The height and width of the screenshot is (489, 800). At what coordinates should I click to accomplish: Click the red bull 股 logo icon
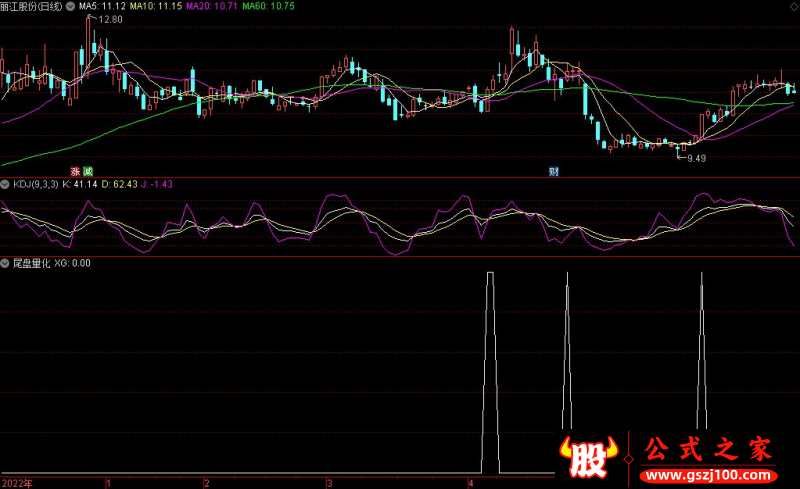point(589,455)
